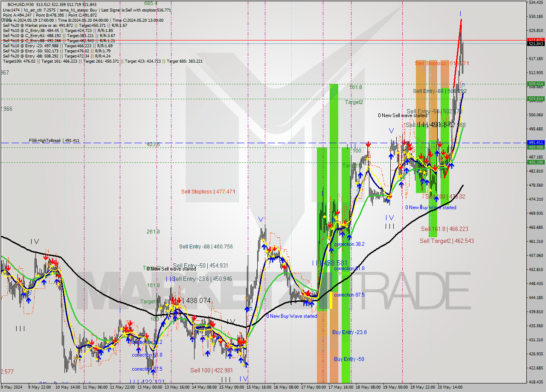Viewport: 546px width, 392px height.
Task: Click the green 485.398 price tag
Action: pos(536,162)
